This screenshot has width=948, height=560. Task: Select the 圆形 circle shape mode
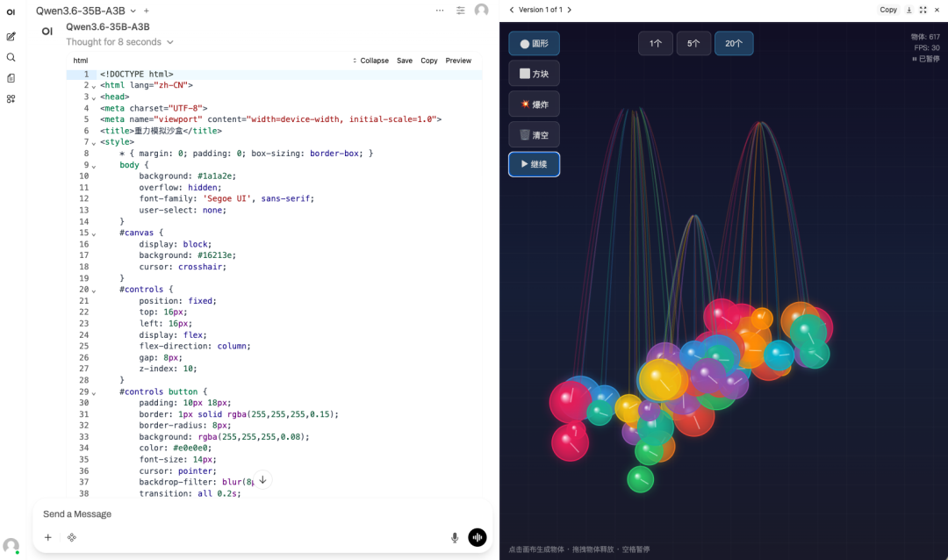click(x=534, y=43)
